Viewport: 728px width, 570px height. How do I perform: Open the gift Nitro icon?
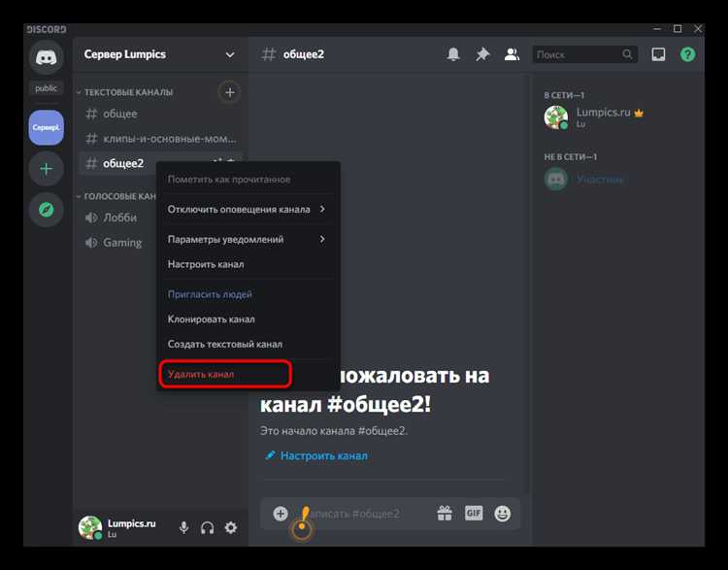tap(445, 514)
